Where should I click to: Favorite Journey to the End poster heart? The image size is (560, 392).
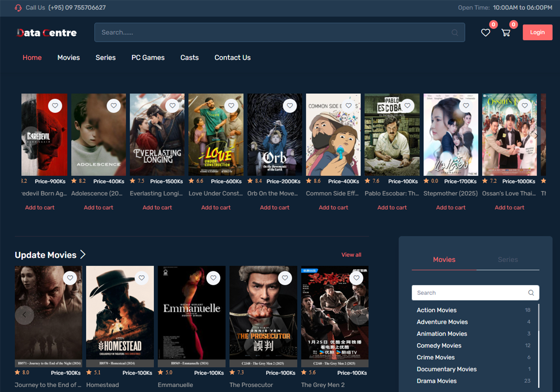[70, 278]
